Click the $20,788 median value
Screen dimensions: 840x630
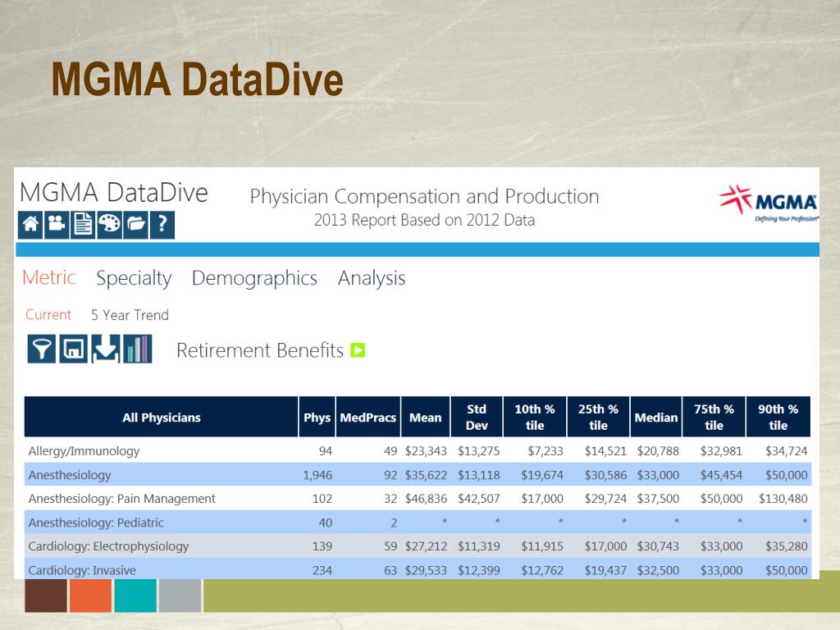pyautogui.click(x=658, y=451)
